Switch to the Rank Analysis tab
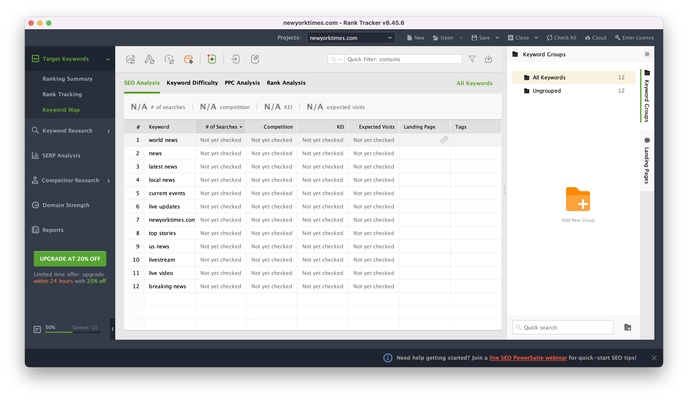The height and width of the screenshot is (400, 688). (x=286, y=83)
